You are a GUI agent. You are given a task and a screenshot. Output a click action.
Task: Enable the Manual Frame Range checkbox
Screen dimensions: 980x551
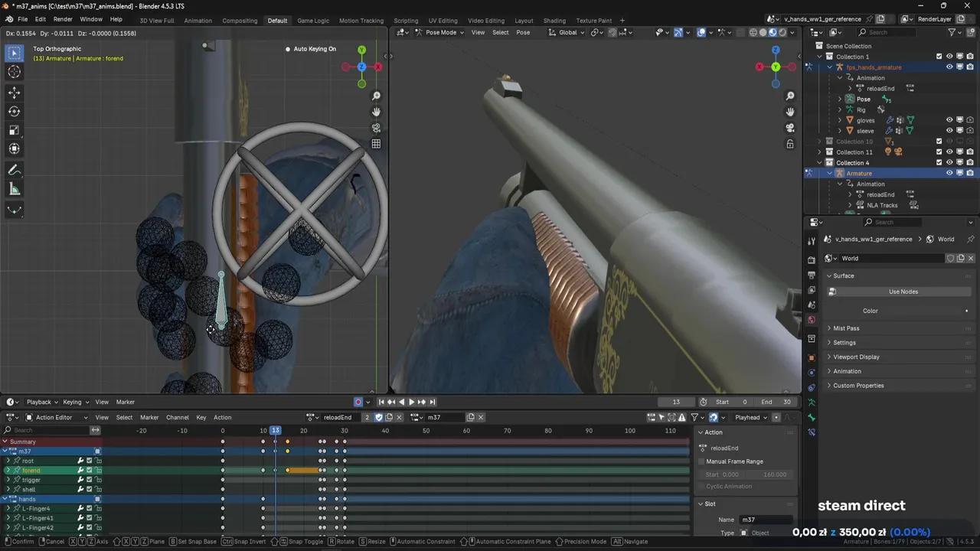pyautogui.click(x=701, y=461)
